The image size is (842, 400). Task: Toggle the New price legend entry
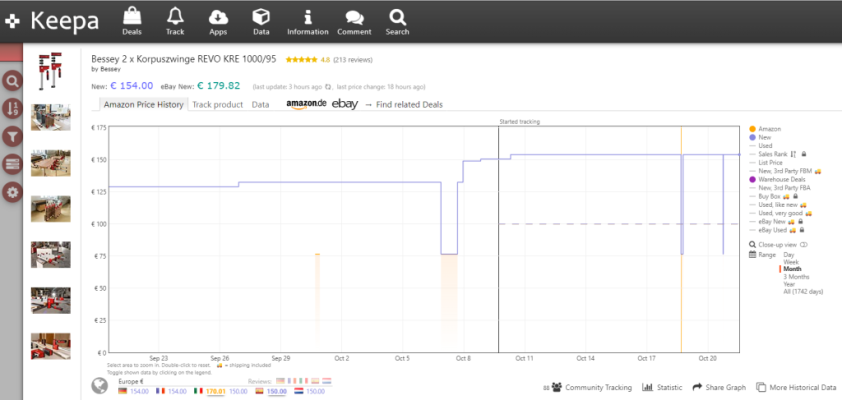tap(760, 137)
